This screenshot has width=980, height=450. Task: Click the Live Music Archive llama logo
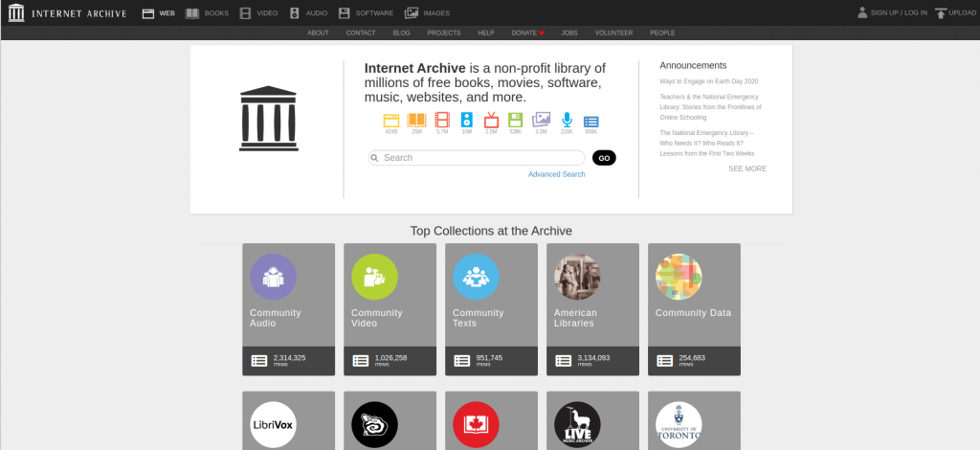(x=577, y=425)
